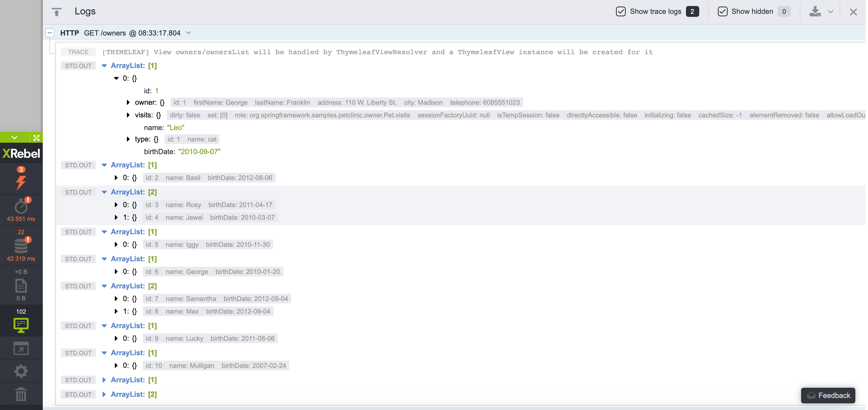Click the scroll-to-top arrow icon beside Logs

point(57,12)
